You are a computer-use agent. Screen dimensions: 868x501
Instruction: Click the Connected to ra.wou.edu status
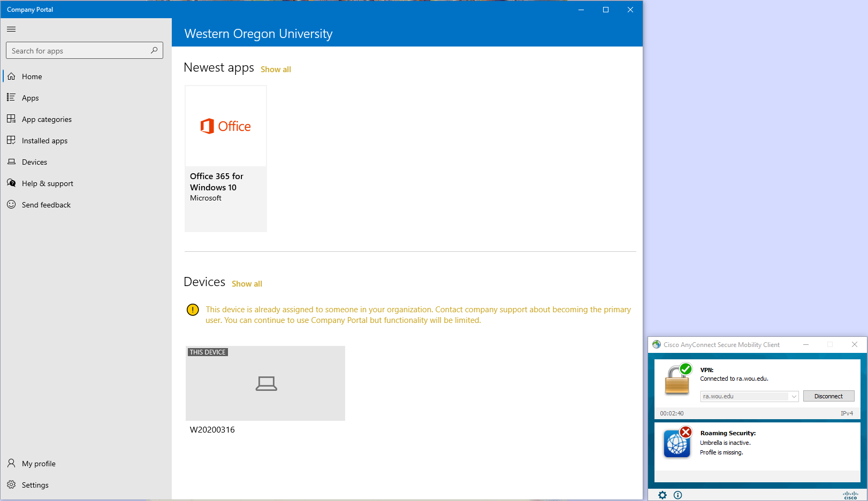tap(734, 379)
